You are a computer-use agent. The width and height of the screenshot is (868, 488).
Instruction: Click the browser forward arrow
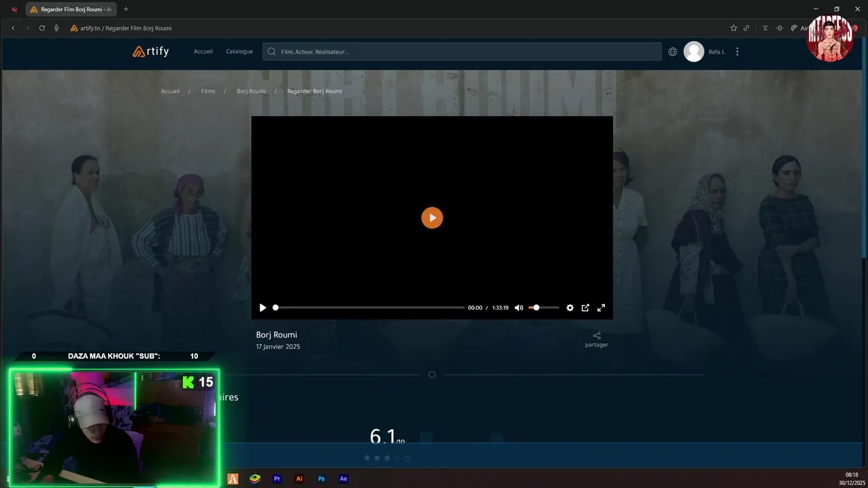coord(27,28)
